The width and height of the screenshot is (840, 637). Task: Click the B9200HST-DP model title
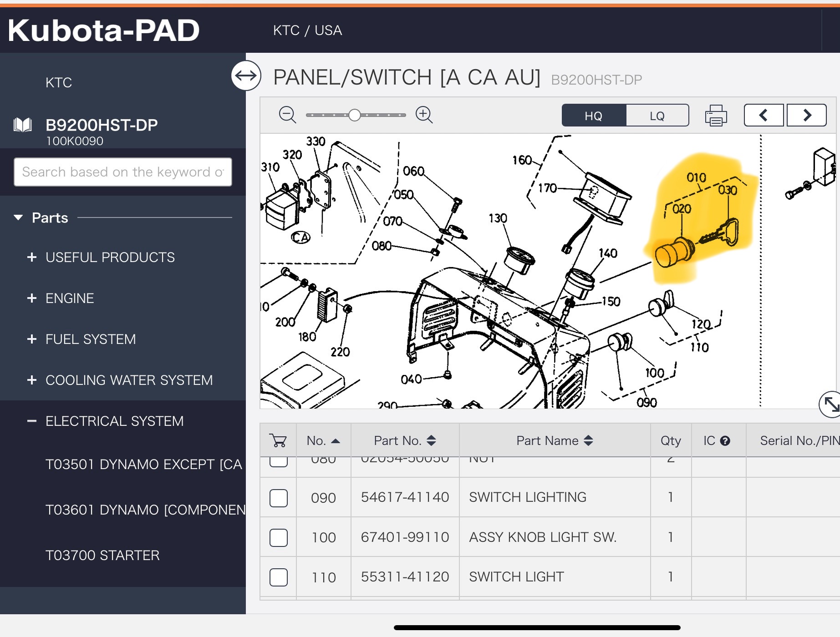[102, 125]
